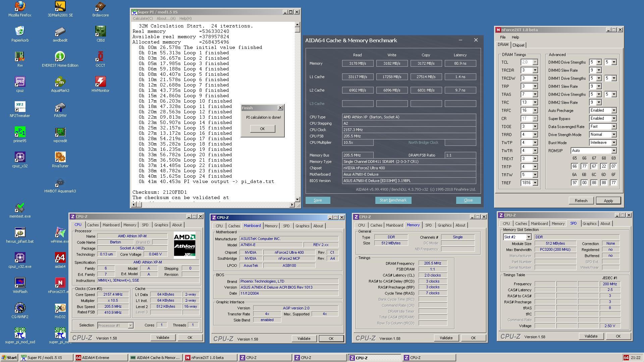Viewport: 644px width, 362px height.
Task: Switch to AIDA64 Extreme taskbar item
Action: (x=101, y=358)
